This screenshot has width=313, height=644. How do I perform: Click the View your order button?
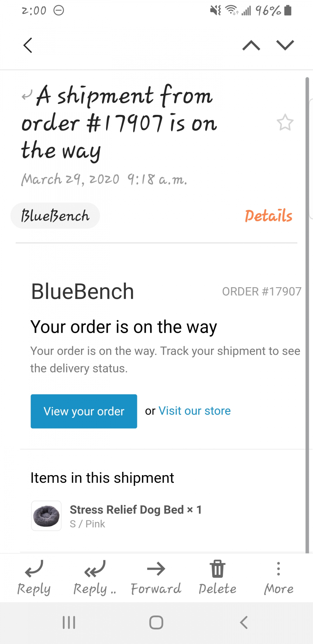tap(84, 411)
